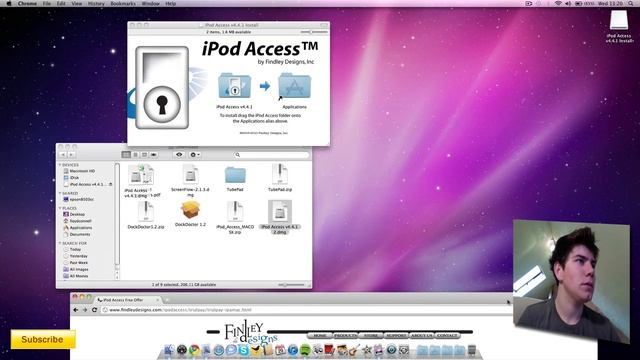This screenshot has width=640, height=360.
Task: Open GarageBand from the Dock
Action: (354, 350)
